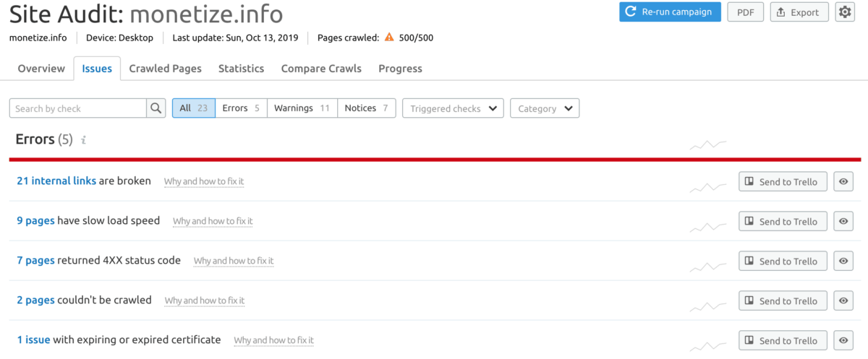Open the Compare Crawls tab
The height and width of the screenshot is (359, 868).
tap(321, 69)
